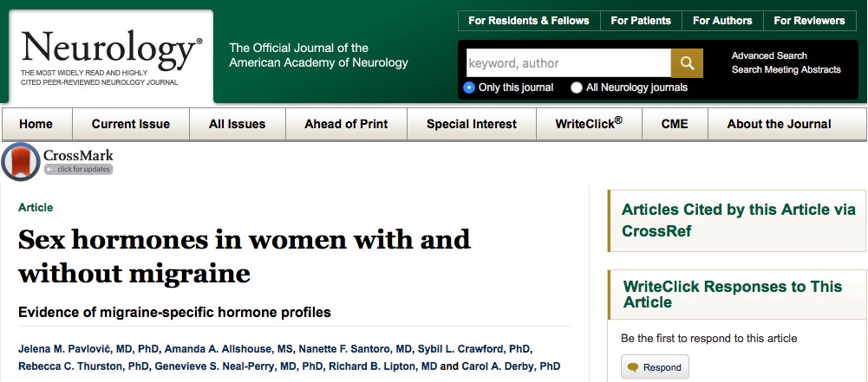Open the CME navigation item
The image size is (868, 382).
point(675,125)
